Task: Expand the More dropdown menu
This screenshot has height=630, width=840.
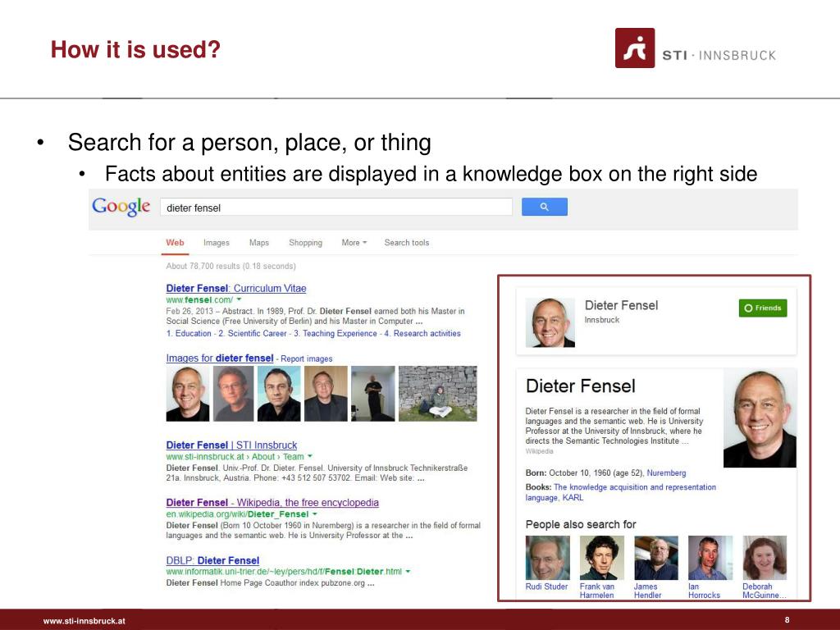Action: (354, 243)
